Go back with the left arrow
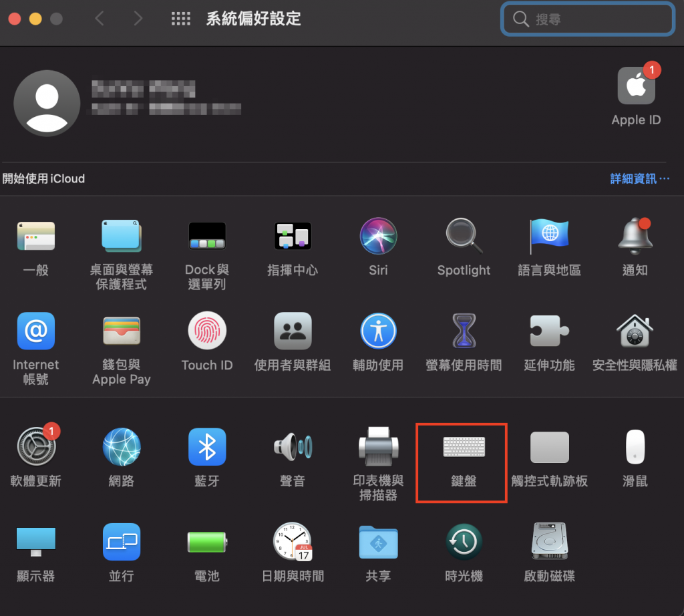Image resolution: width=684 pixels, height=616 pixels. click(100, 19)
